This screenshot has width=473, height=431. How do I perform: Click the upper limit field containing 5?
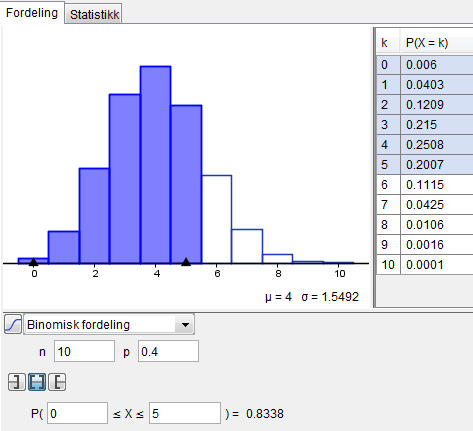click(x=185, y=413)
